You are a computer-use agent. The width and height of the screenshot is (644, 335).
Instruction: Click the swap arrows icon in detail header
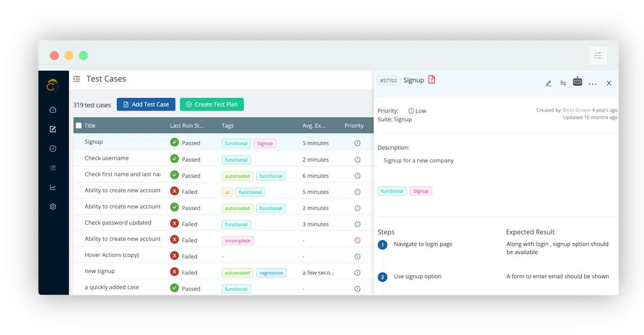563,84
